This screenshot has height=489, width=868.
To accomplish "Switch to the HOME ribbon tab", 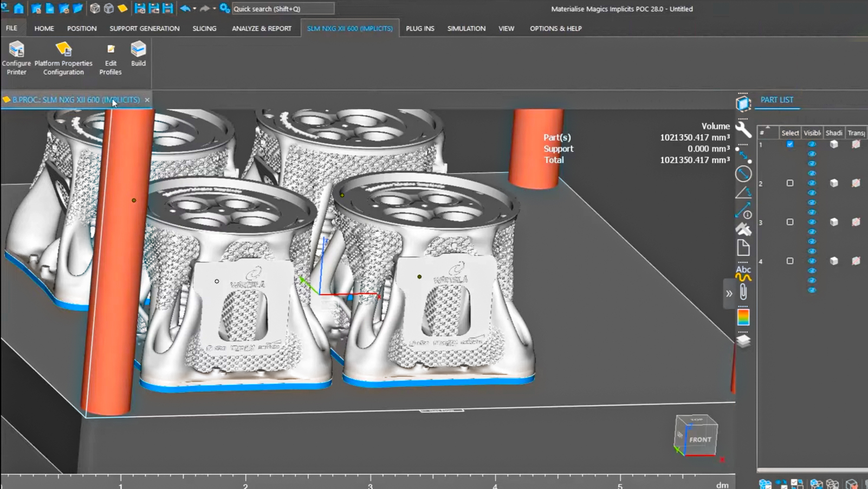I will click(x=44, y=28).
